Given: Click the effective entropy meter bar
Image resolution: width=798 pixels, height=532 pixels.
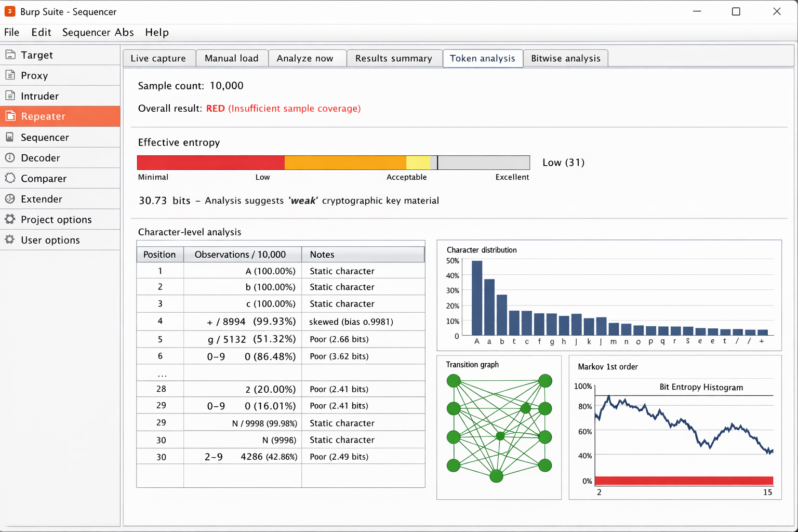Looking at the screenshot, I should [x=333, y=163].
